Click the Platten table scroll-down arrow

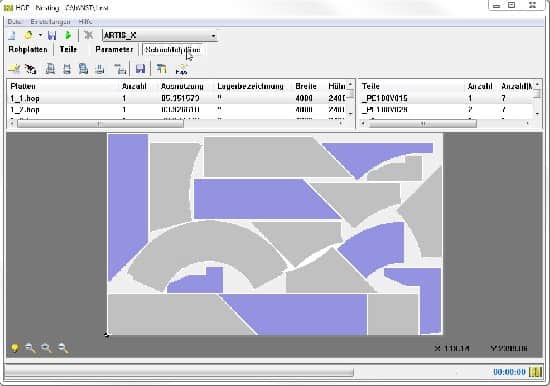350,113
